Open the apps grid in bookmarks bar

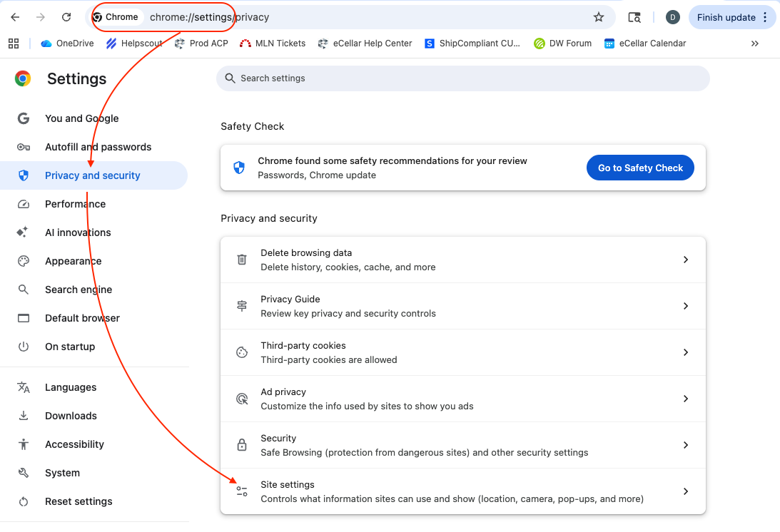(14, 44)
